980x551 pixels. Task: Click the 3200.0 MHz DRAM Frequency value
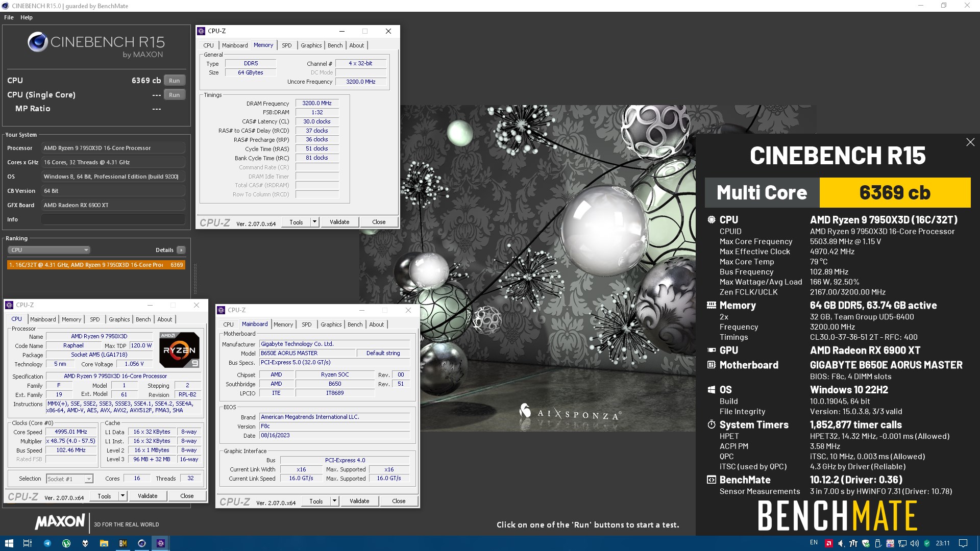point(317,104)
